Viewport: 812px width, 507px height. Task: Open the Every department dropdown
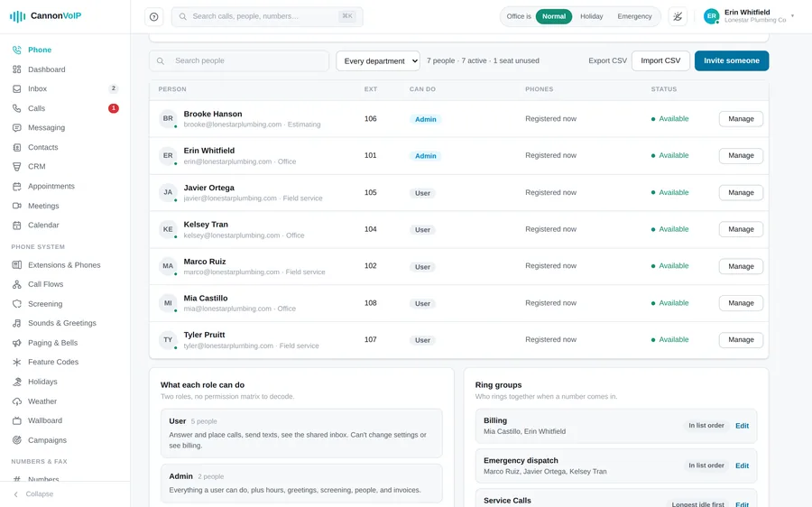point(378,61)
